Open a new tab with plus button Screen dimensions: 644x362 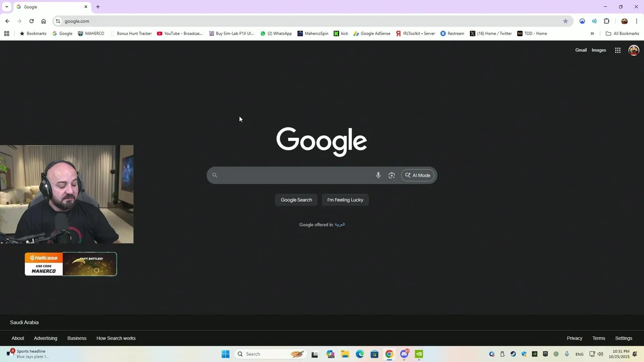click(98, 7)
